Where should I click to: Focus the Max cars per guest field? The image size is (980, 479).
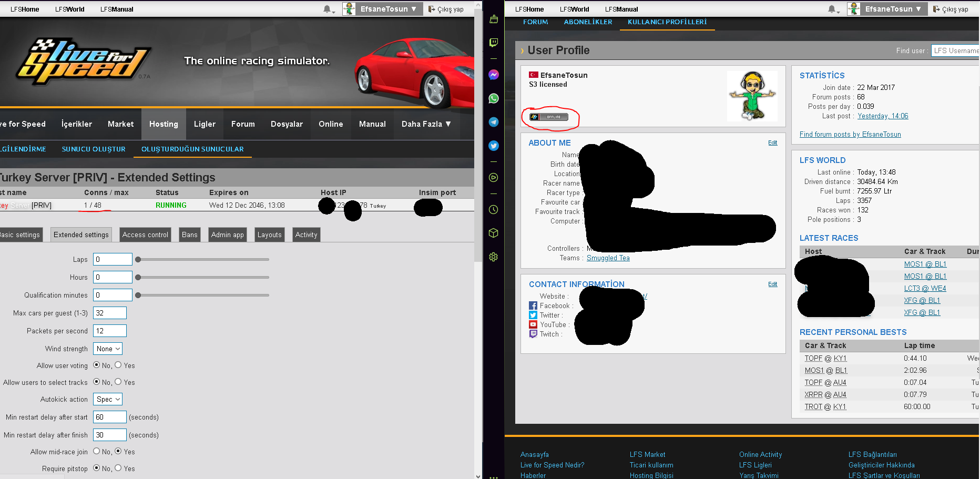pyautogui.click(x=110, y=313)
